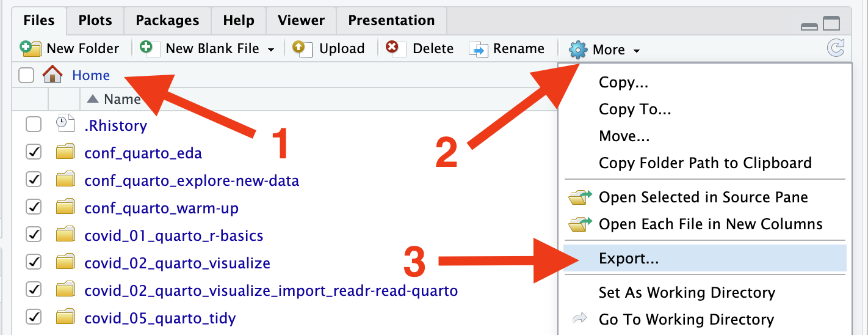
Task: Click the conf_quarto_eda folder icon
Action: (x=65, y=152)
